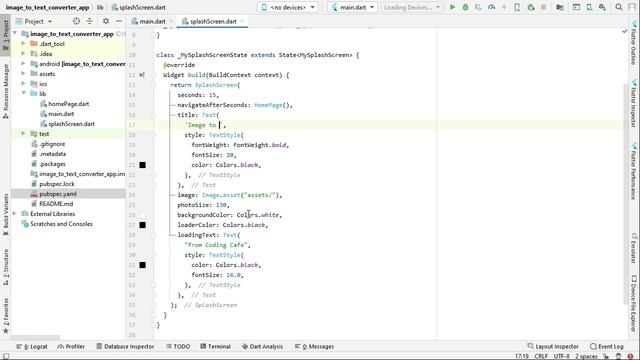Click the UTF-8 encoding in status bar
Screen dimensions: 640x360
coord(561,356)
